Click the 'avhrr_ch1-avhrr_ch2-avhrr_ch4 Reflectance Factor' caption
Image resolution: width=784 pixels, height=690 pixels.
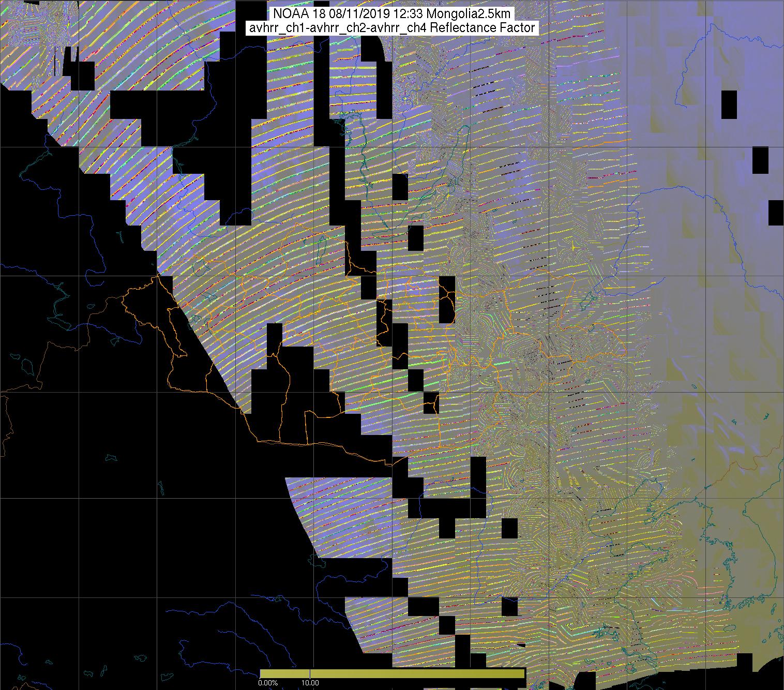coord(392,28)
